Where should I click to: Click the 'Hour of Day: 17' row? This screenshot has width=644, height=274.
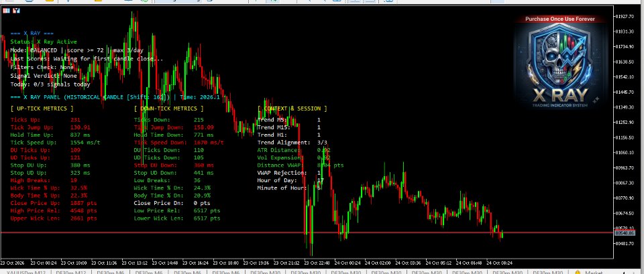[x=290, y=180]
